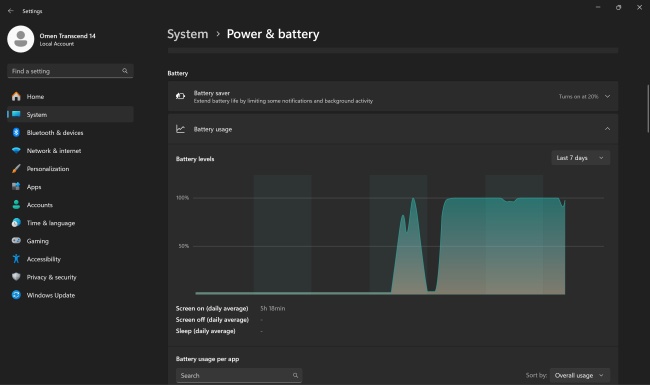Click the Find a setting field
The width and height of the screenshot is (650, 385).
pyautogui.click(x=70, y=71)
